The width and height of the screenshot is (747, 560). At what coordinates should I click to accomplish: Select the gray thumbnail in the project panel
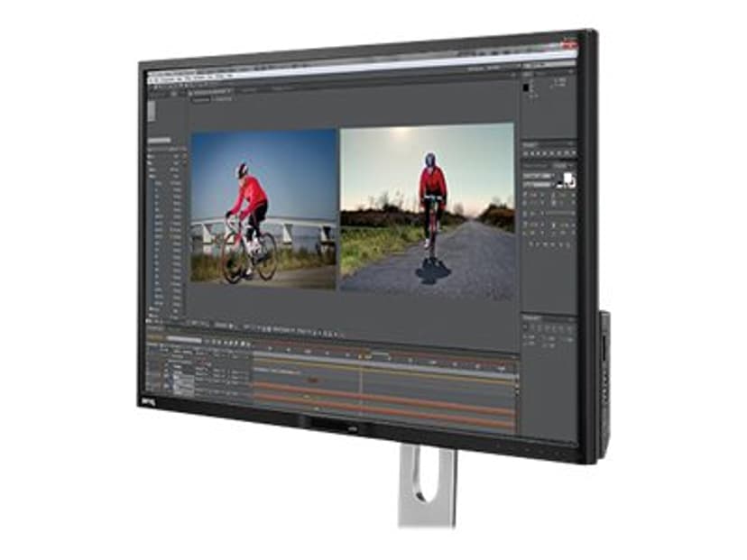click(x=152, y=112)
